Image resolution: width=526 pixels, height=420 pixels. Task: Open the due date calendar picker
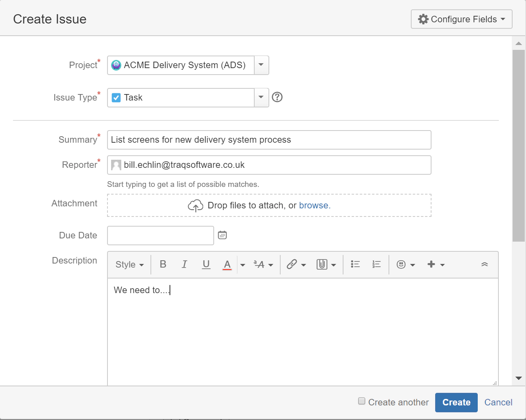[x=222, y=235]
